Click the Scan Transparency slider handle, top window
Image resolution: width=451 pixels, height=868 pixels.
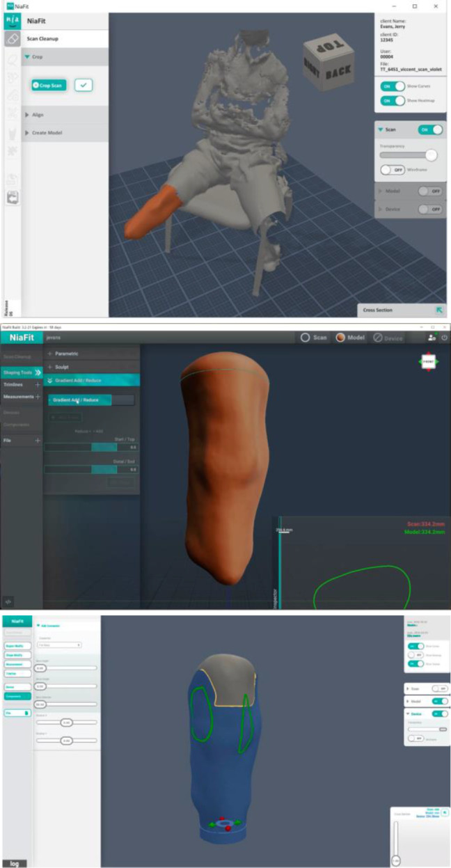click(431, 155)
